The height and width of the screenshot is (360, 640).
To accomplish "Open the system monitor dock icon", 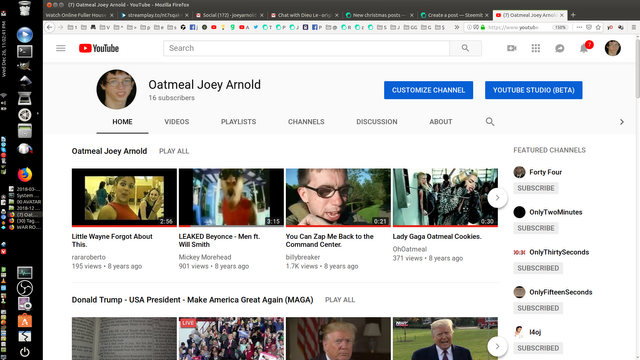I will [x=24, y=273].
